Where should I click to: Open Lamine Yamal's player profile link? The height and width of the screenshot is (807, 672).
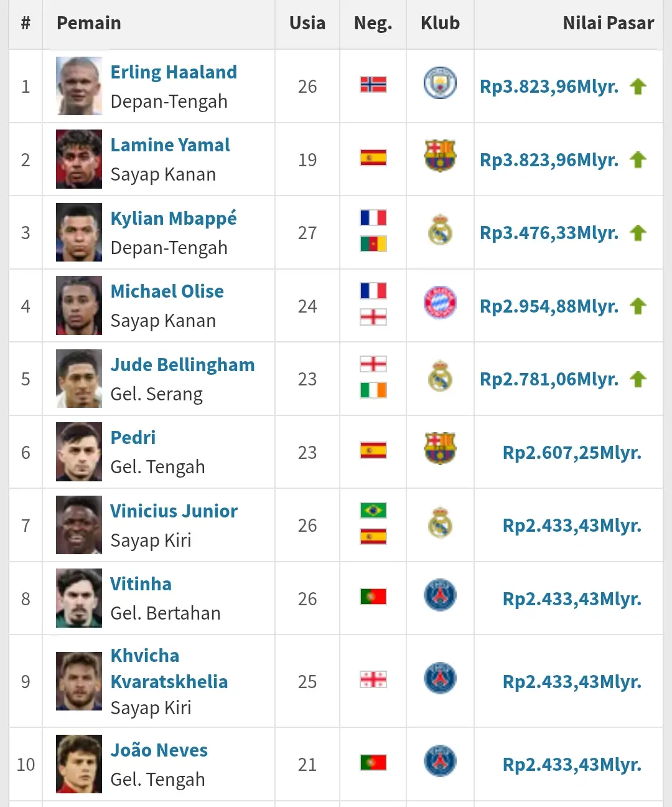[170, 145]
